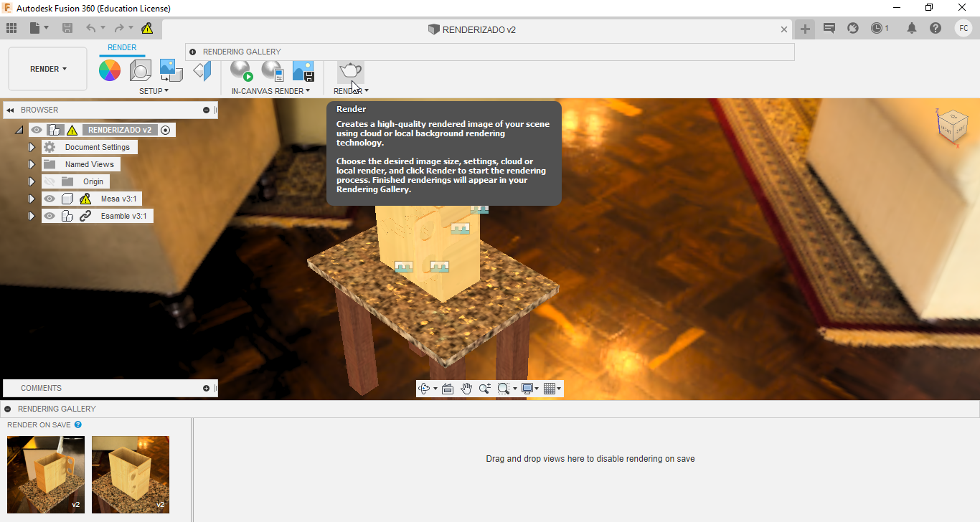
Task: Expand Document Settings node
Action: 32,147
